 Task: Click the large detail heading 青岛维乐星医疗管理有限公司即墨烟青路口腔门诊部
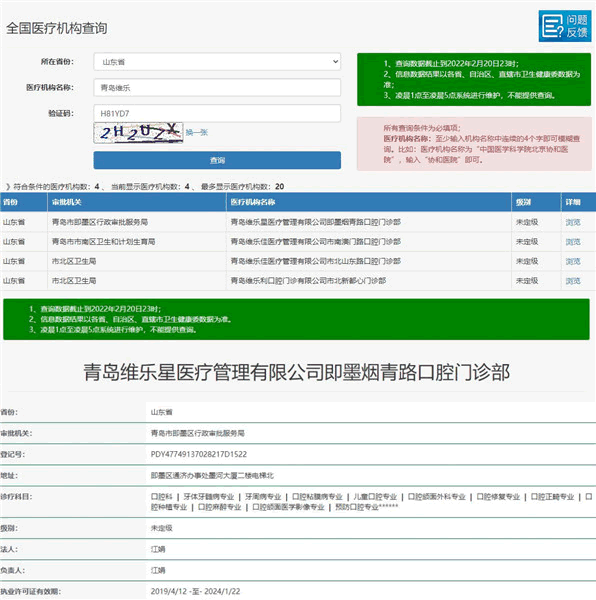tap(296, 372)
